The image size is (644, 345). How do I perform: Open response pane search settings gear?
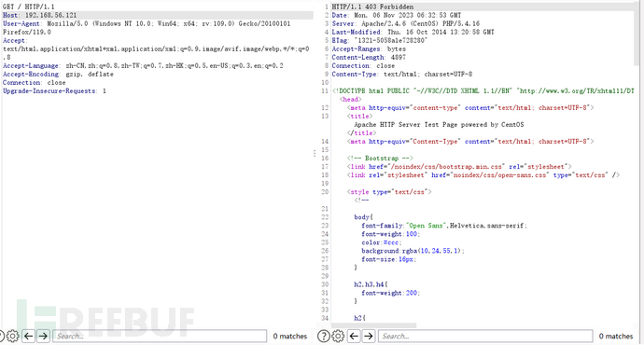338,336
